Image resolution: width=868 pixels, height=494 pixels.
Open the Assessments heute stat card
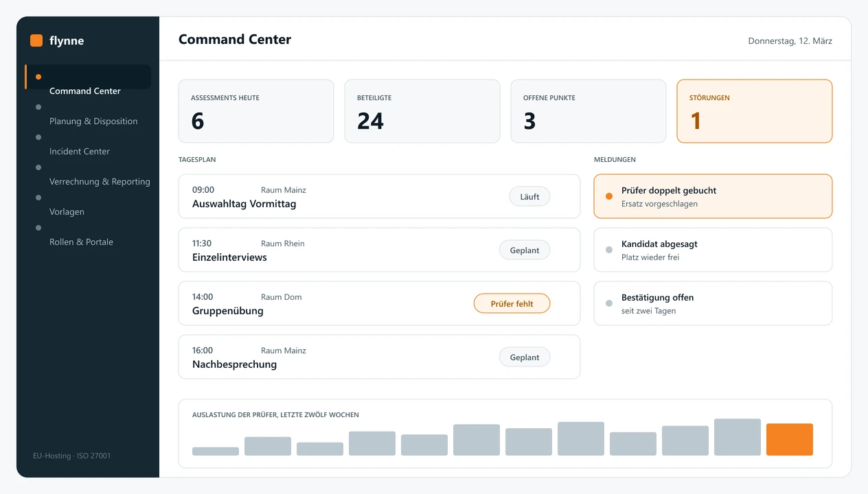point(256,111)
